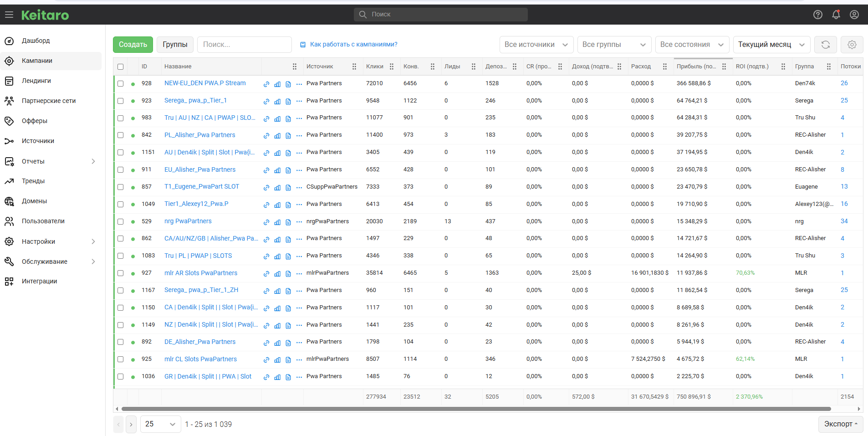Focus the top global Поиск search field

point(441,15)
